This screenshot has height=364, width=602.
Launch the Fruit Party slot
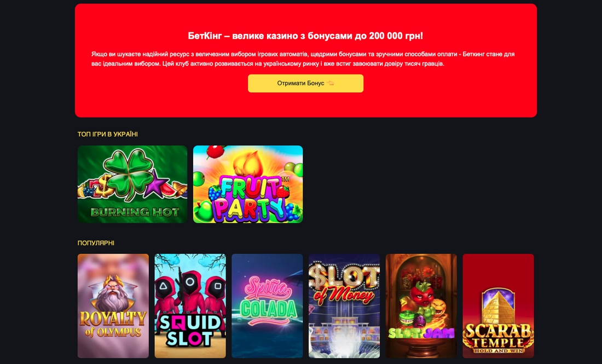click(x=248, y=184)
